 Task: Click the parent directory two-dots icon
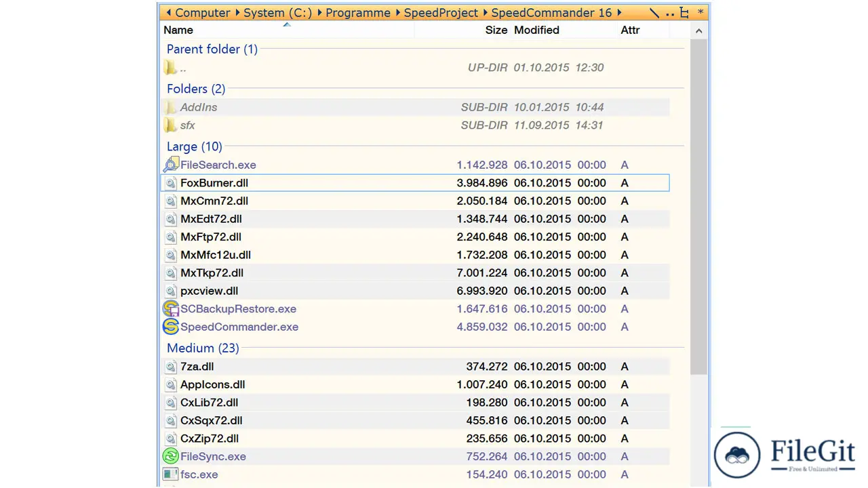tap(670, 14)
